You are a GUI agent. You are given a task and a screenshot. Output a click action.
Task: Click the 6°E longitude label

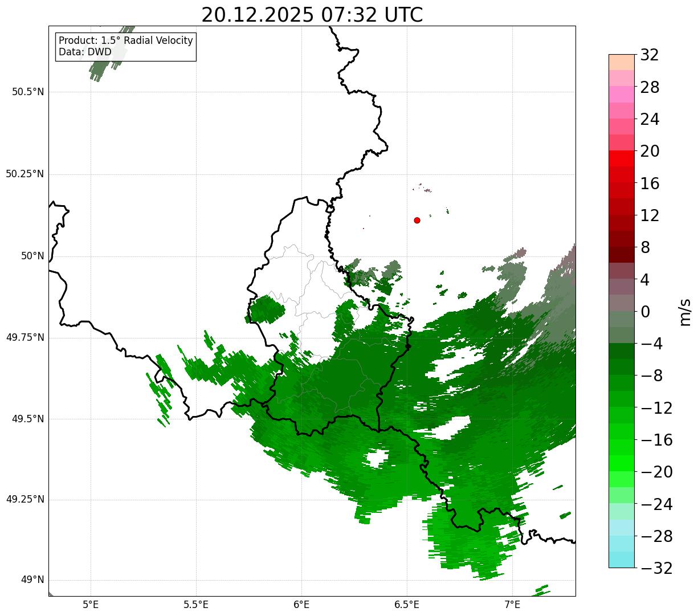[301, 604]
